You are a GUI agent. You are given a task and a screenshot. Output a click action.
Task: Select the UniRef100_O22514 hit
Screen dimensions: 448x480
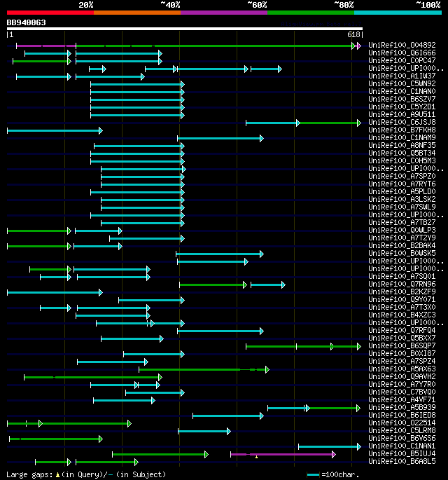tap(402, 423)
